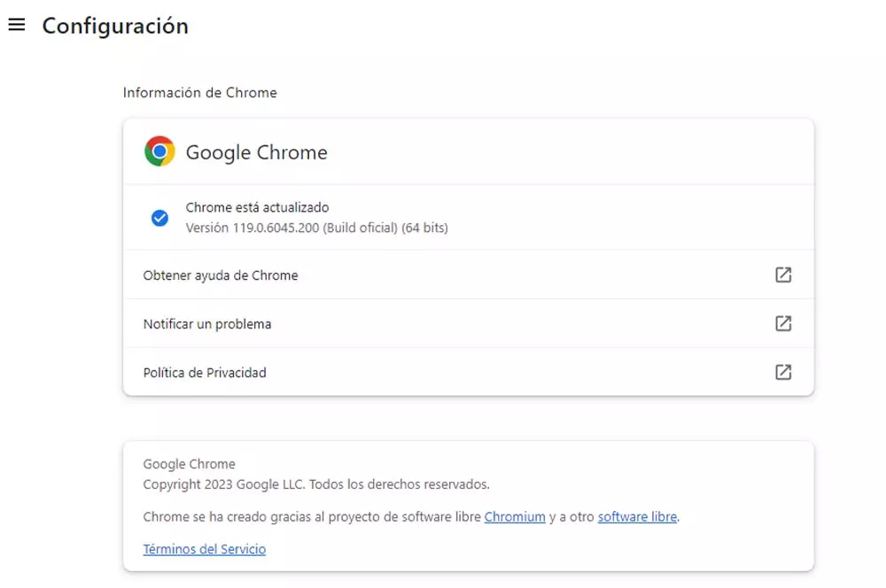Click the 'Información de Chrome' section heading
The image size is (886, 588).
(x=199, y=92)
